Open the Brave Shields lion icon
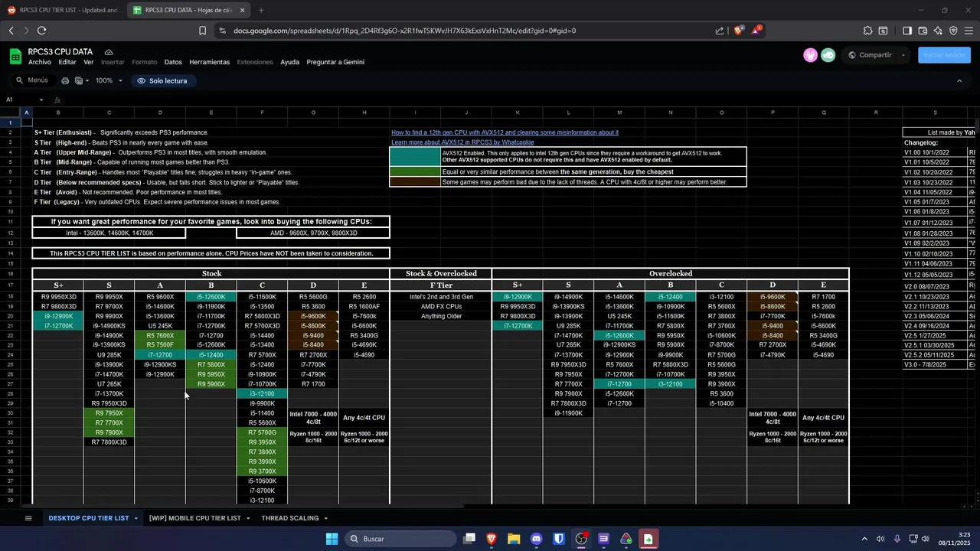The image size is (980, 551). click(x=738, y=31)
